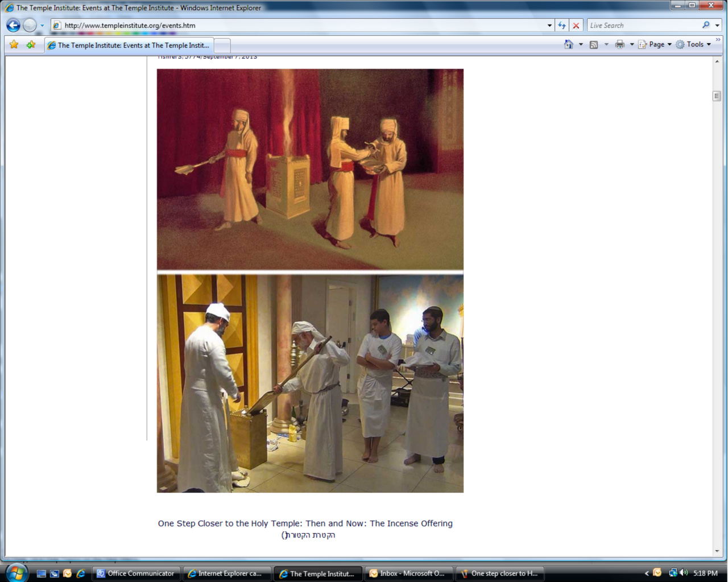
Task: Click the magnifier search icon
Action: (706, 25)
